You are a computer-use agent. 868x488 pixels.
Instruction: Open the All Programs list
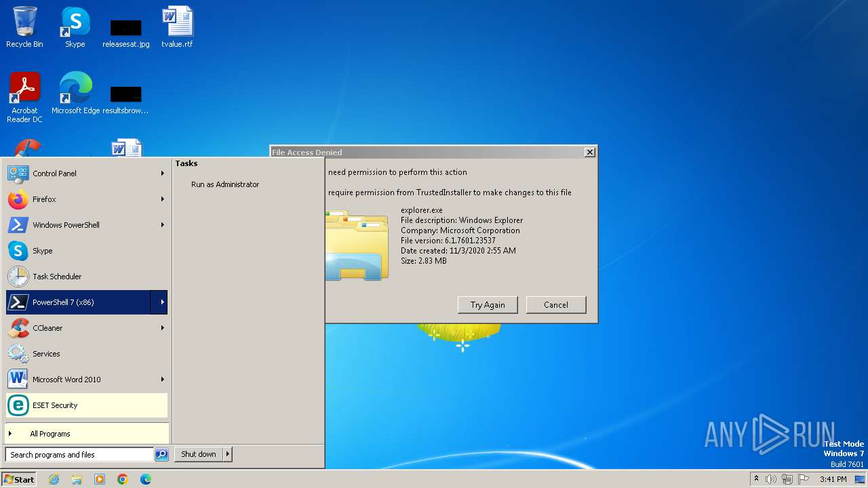87,434
